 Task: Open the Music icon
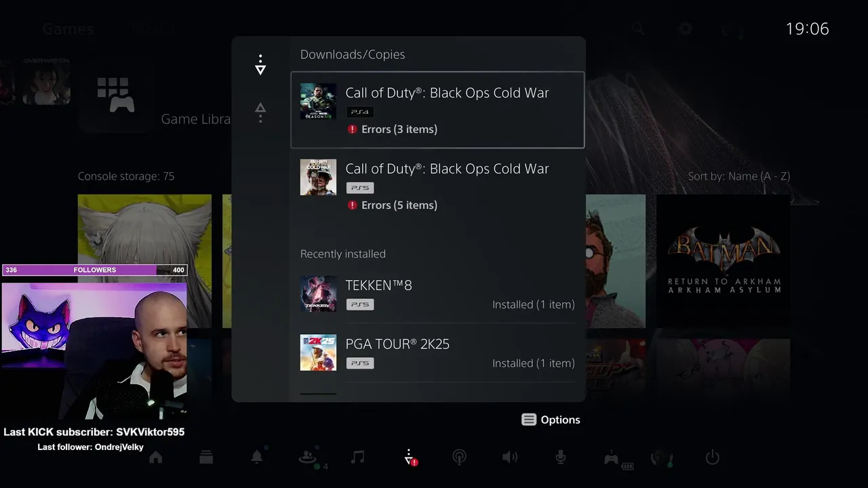[358, 457]
